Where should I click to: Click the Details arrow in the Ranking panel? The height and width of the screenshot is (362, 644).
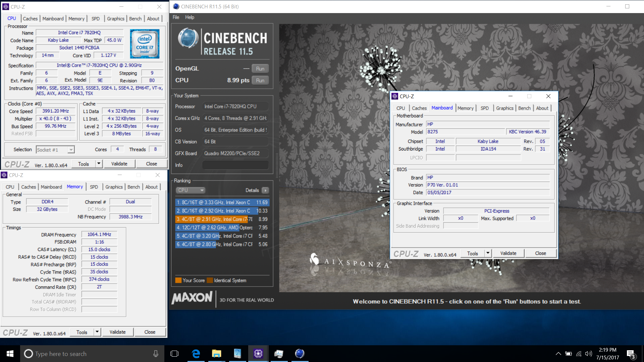point(265,190)
